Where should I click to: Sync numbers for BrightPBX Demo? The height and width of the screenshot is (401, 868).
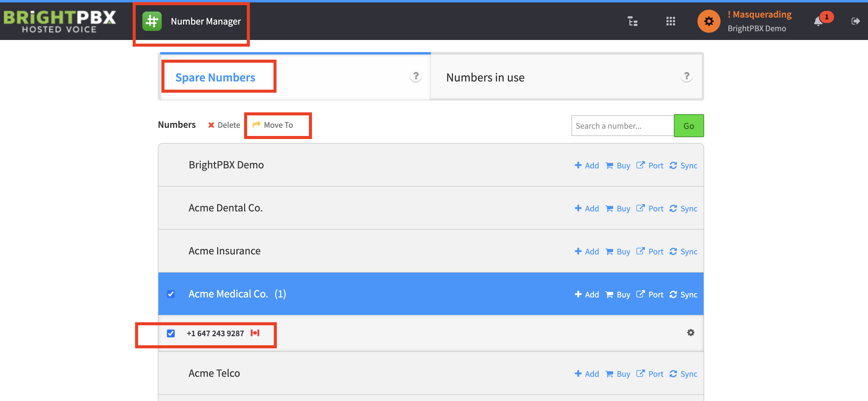(683, 165)
